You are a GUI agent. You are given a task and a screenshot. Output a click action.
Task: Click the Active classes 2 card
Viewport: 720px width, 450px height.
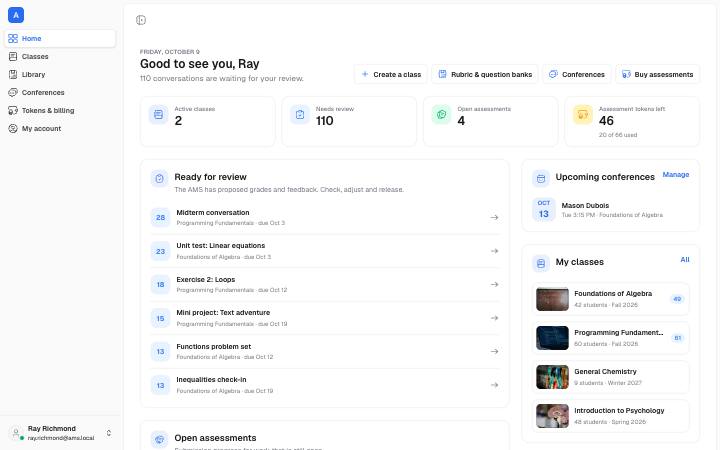coord(208,122)
